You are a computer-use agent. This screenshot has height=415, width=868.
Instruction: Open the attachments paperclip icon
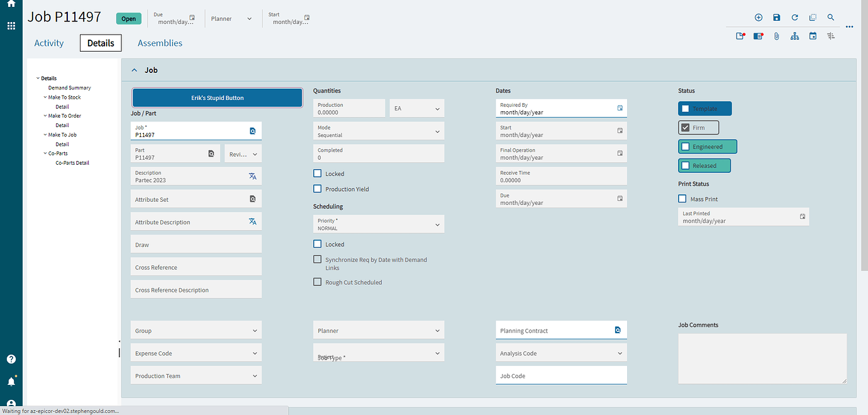[776, 36]
